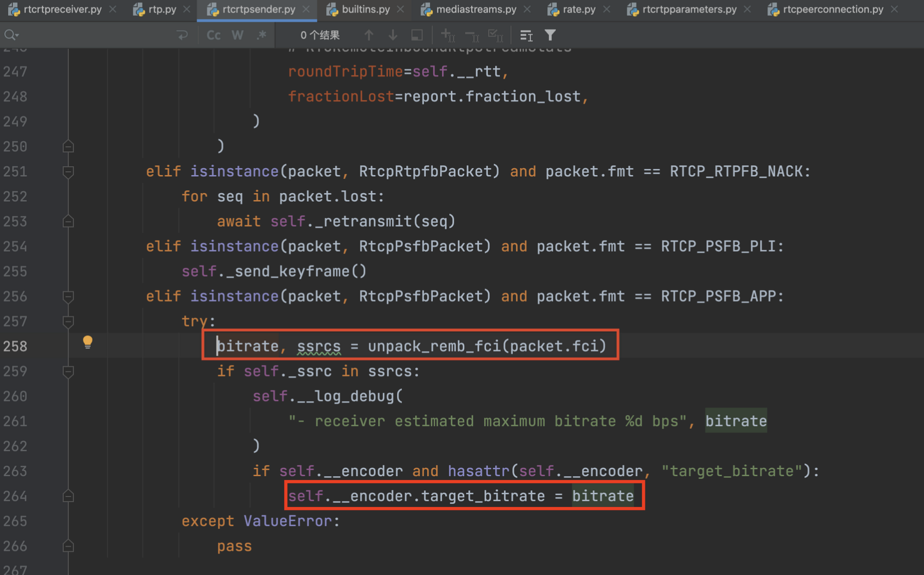The height and width of the screenshot is (575, 924).
Task: Go to previous occurrence arrow
Action: [369, 35]
